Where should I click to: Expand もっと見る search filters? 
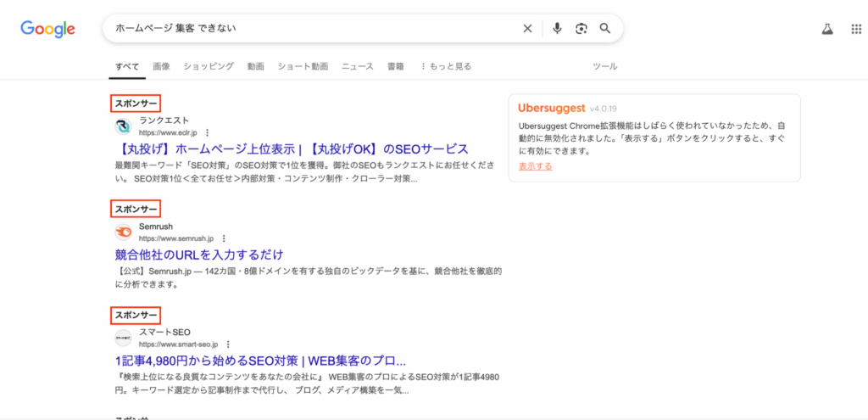[x=446, y=66]
